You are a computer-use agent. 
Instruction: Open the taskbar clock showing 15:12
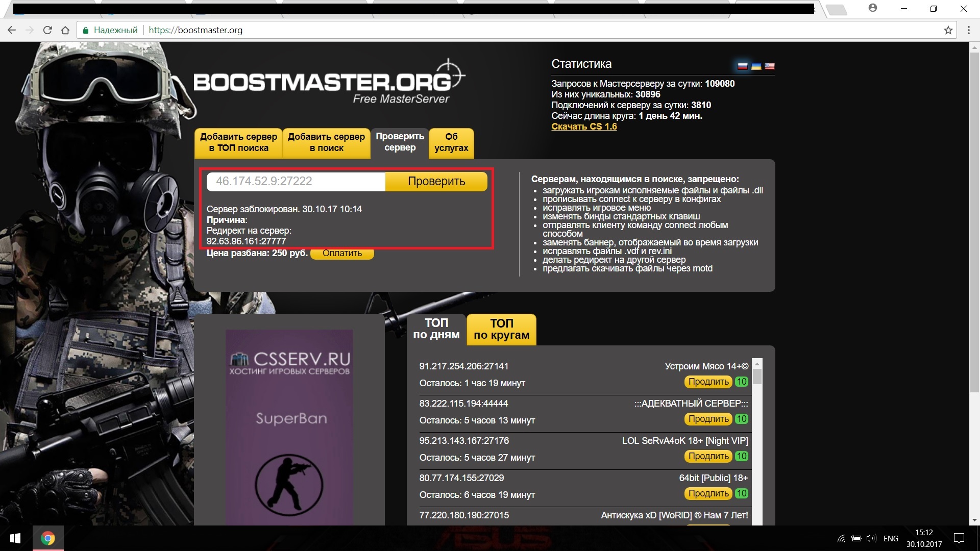click(x=924, y=538)
